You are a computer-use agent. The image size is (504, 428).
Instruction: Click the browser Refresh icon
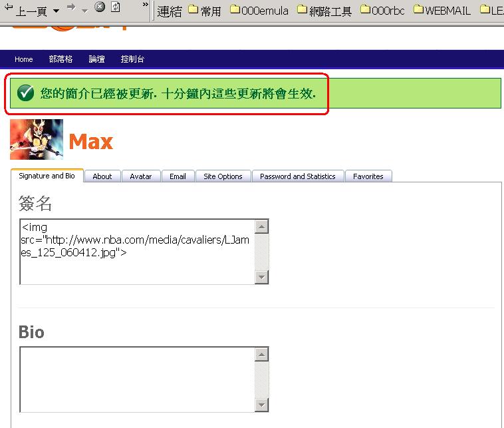click(116, 7)
